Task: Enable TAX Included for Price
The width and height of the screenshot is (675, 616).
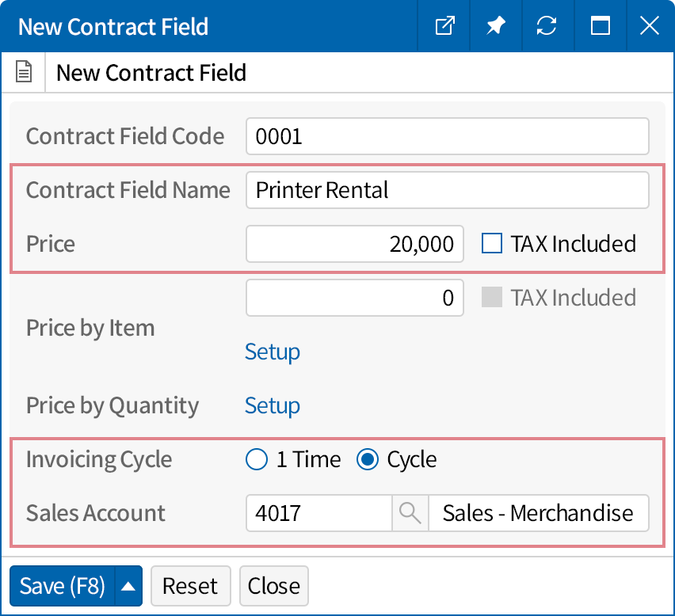Action: point(492,244)
